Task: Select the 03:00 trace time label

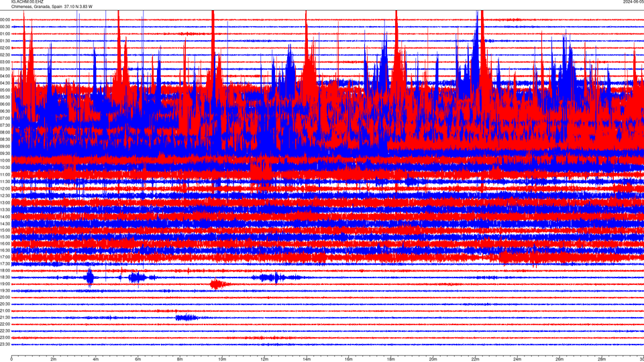Action: (5, 62)
